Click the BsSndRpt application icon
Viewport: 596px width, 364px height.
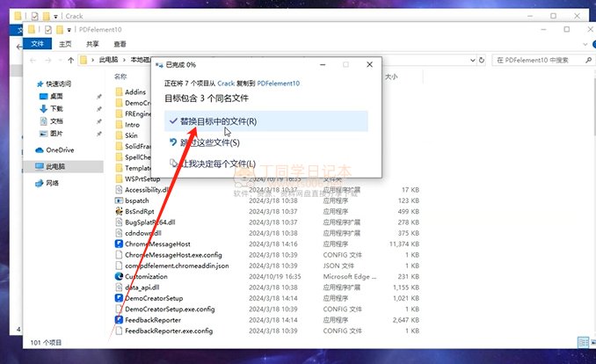[119, 211]
